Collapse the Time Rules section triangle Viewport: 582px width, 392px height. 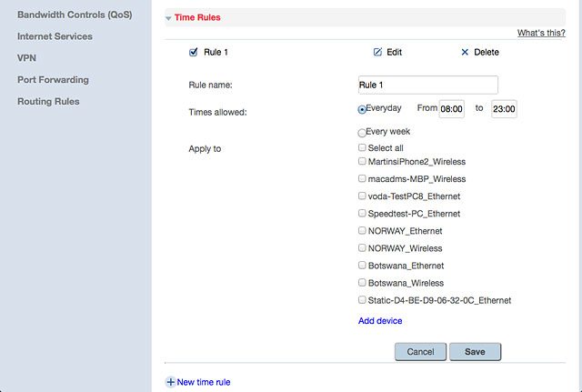168,18
